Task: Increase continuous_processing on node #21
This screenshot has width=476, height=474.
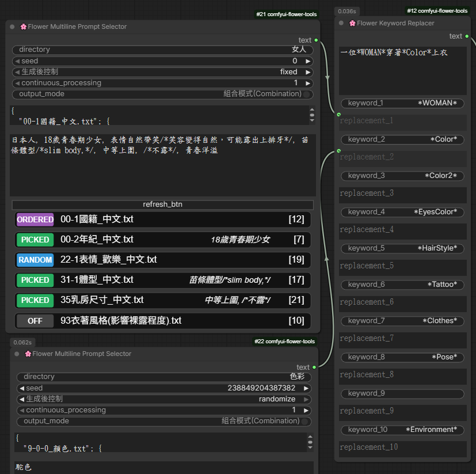Action: tap(308, 83)
